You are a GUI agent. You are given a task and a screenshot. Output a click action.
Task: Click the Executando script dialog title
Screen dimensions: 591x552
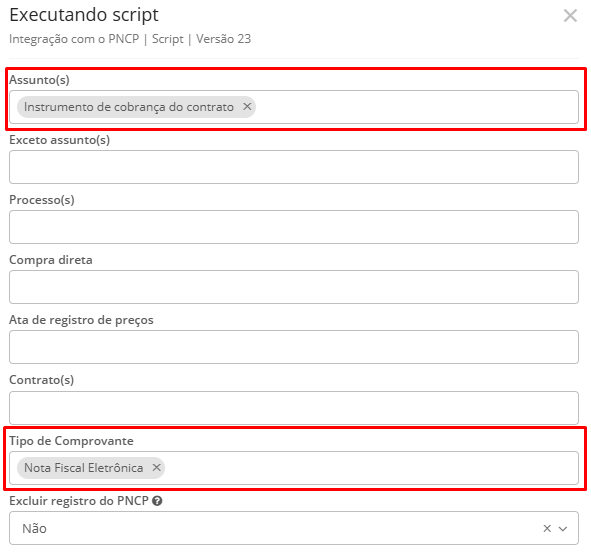[84, 15]
